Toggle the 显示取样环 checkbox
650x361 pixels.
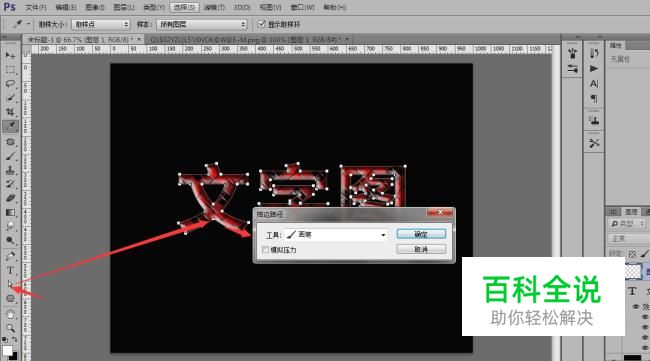[262, 24]
